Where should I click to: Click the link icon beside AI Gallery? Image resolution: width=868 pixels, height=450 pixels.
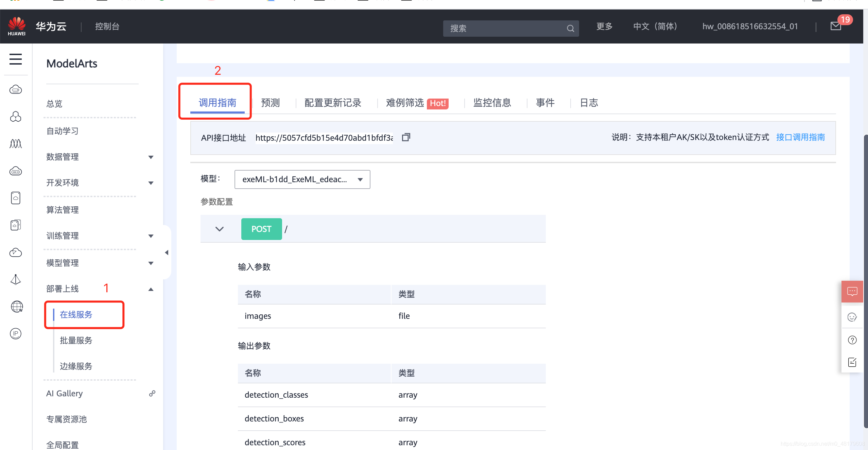pos(152,393)
